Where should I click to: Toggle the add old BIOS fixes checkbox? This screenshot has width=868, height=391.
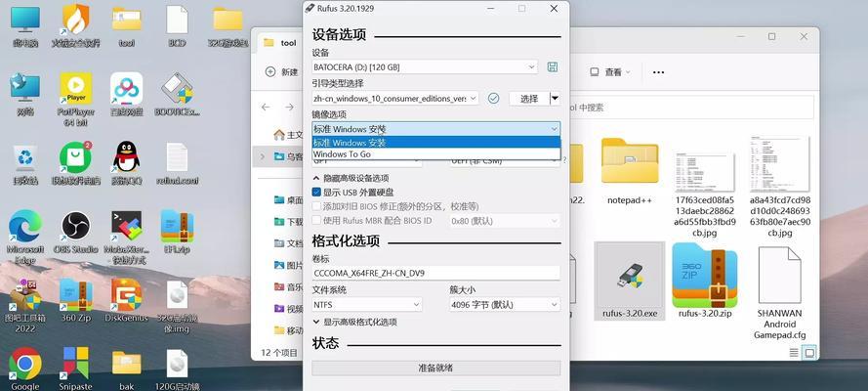316,206
